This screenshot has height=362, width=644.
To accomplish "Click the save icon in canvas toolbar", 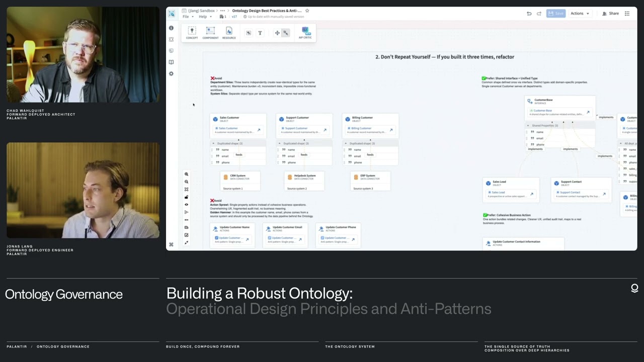I will pyautogui.click(x=187, y=228).
